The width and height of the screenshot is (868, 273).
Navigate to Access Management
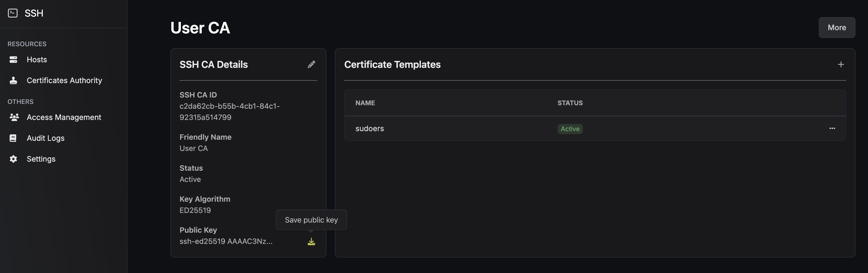click(x=63, y=117)
